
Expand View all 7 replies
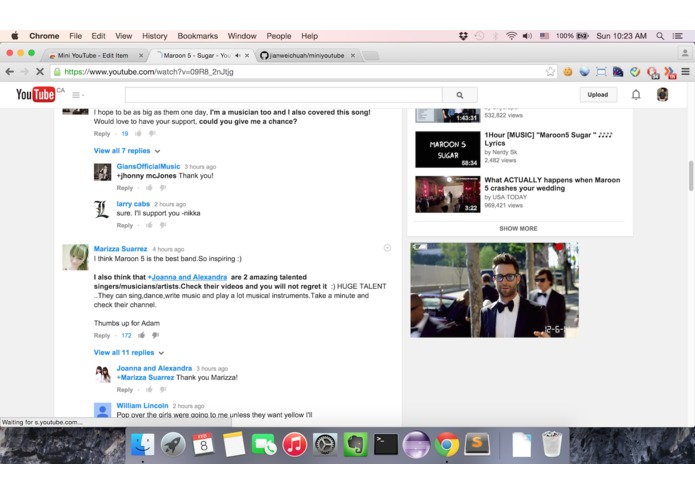127,151
